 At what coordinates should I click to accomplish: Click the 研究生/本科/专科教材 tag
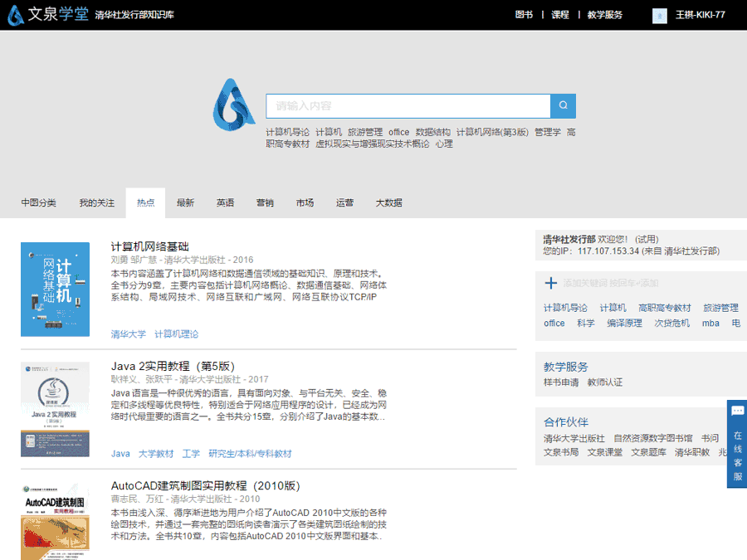coord(250,454)
